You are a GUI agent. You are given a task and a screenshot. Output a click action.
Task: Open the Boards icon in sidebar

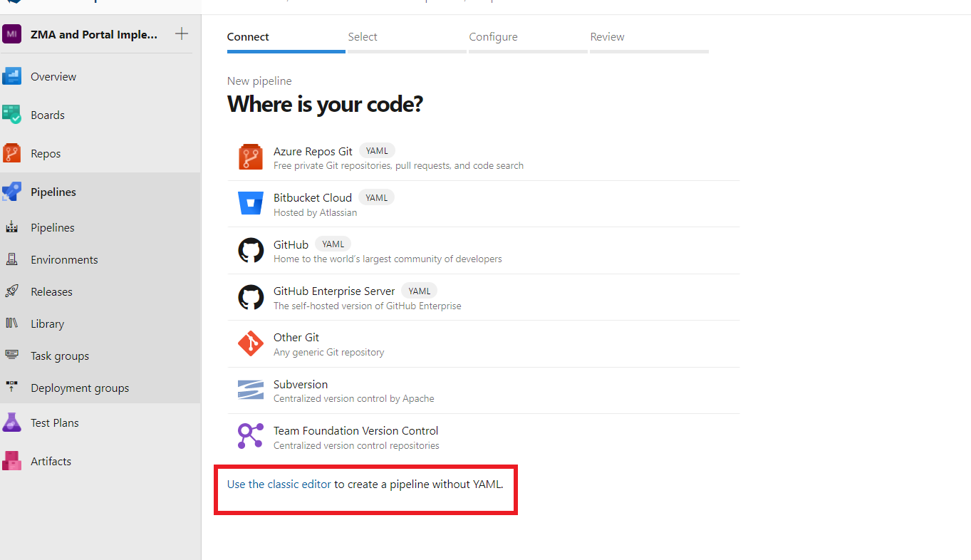[x=12, y=115]
